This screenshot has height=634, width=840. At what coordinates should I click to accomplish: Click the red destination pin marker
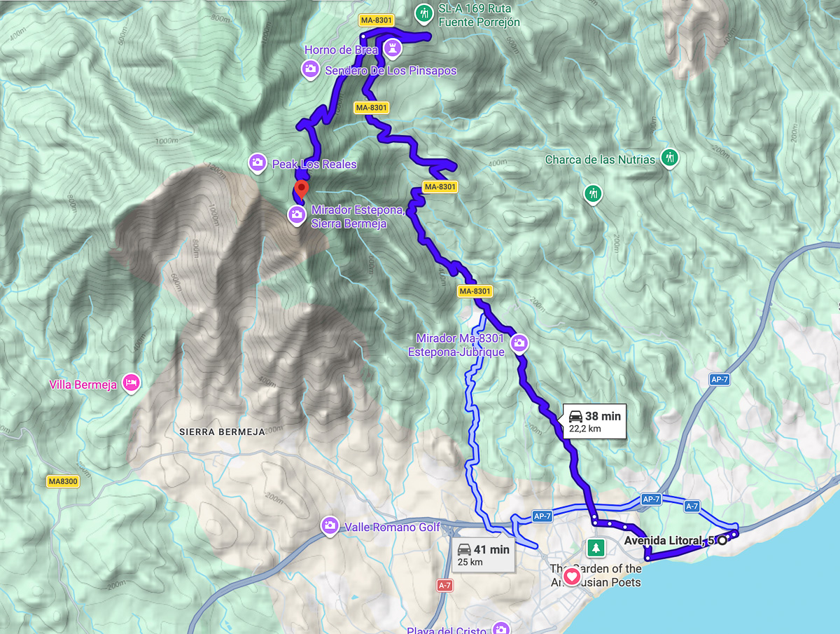pos(301,189)
